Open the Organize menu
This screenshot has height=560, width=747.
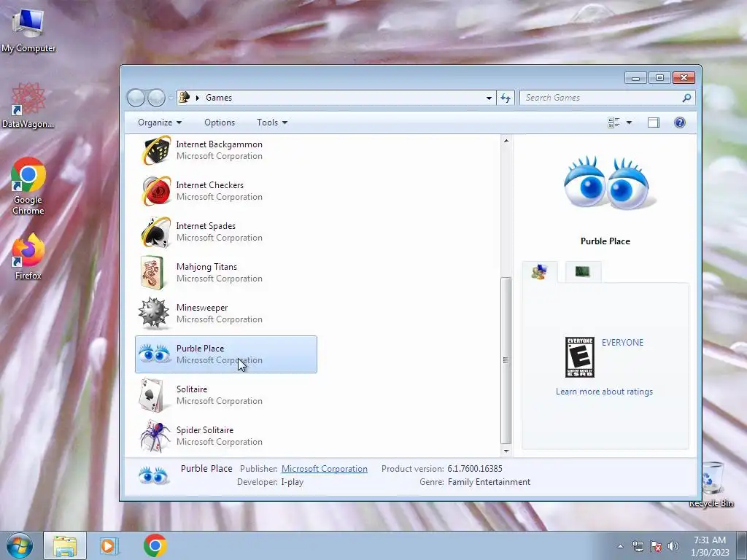(x=160, y=122)
